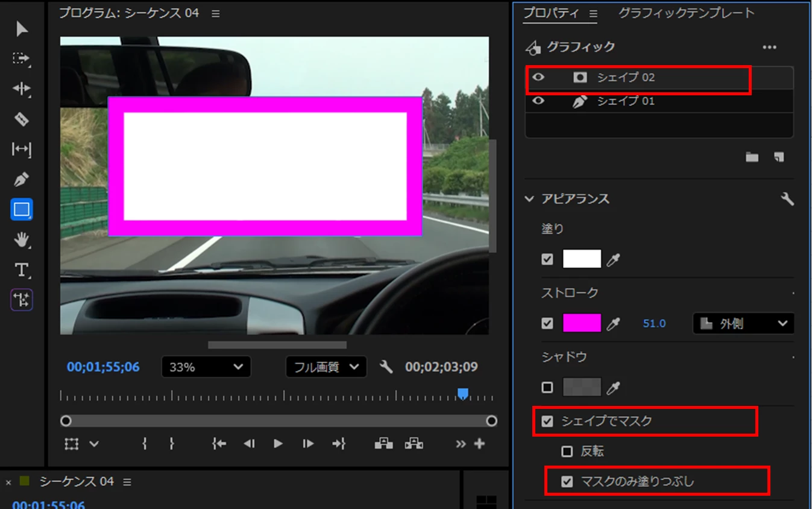
Task: Create new layer icon
Action: [x=779, y=157]
